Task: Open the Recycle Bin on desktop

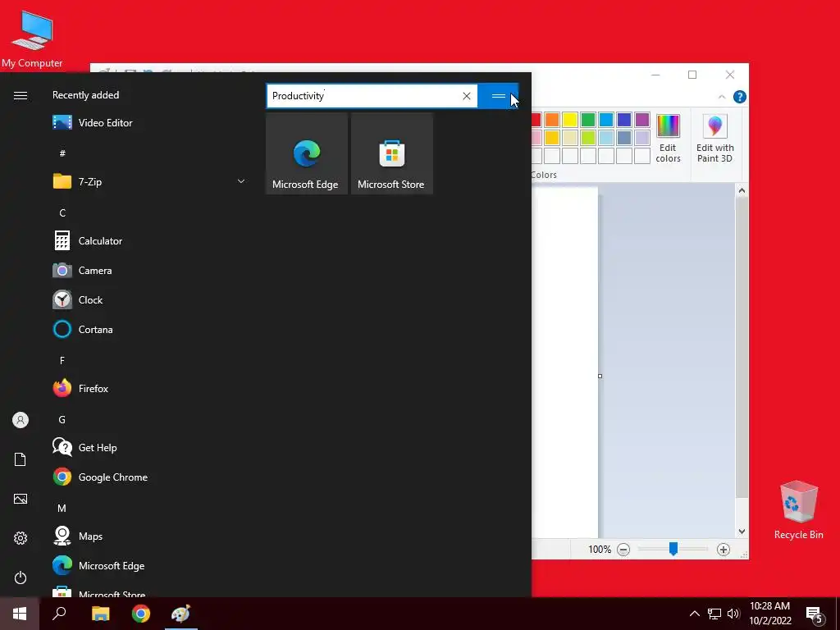Action: pyautogui.click(x=798, y=510)
